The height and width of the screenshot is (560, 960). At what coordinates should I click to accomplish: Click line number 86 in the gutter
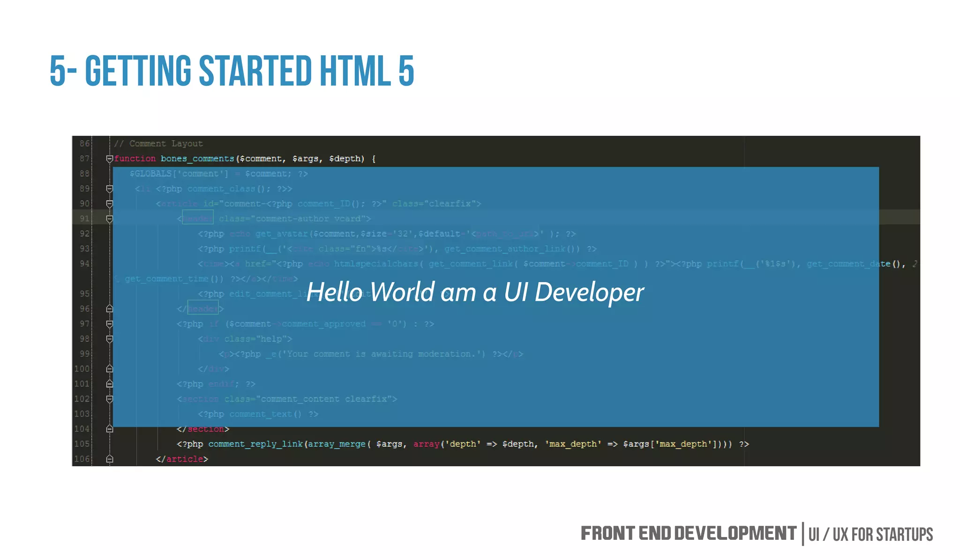84,143
